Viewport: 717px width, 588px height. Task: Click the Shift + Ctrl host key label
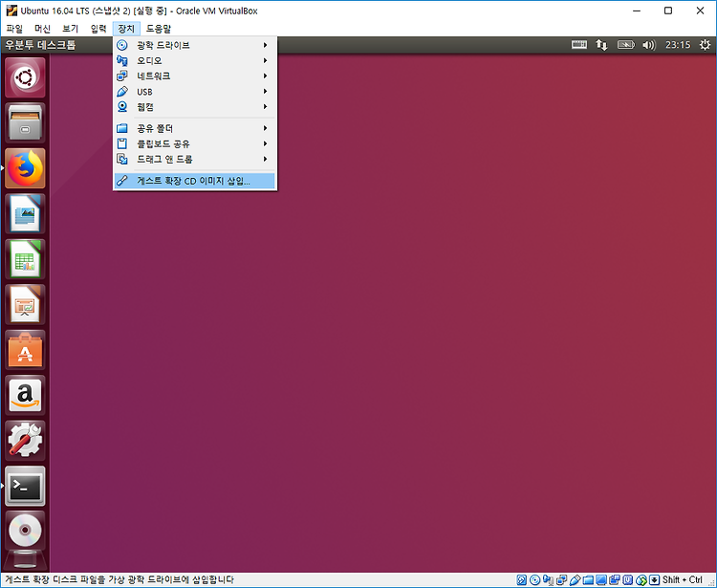(x=683, y=579)
